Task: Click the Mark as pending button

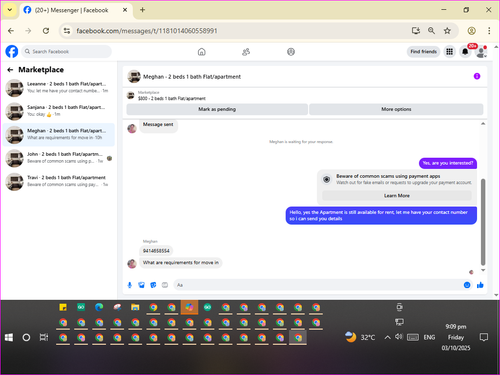Action: 217,109
